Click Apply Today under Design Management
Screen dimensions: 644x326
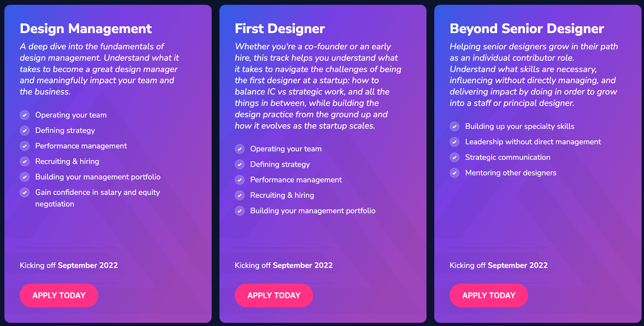click(59, 295)
